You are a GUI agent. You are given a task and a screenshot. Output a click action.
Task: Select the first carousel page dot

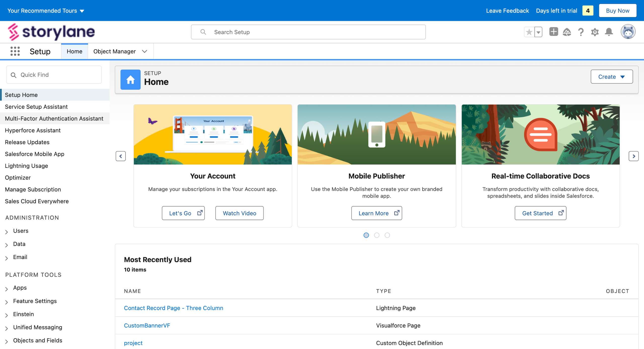click(x=366, y=235)
